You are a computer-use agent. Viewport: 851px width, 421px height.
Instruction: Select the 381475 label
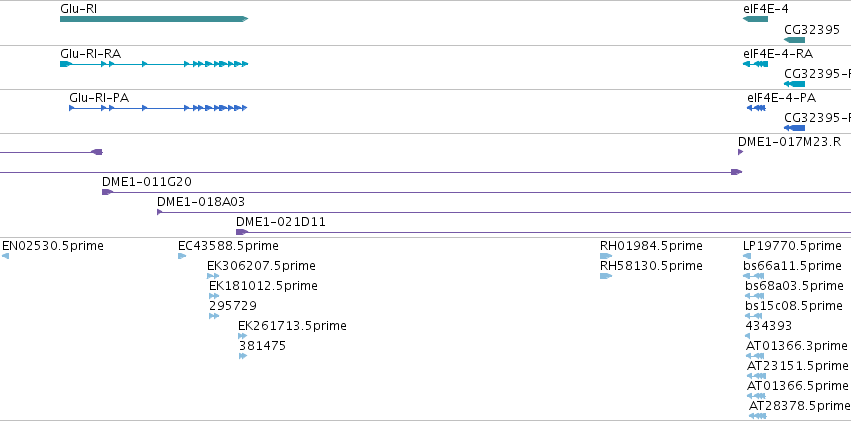[x=262, y=346]
